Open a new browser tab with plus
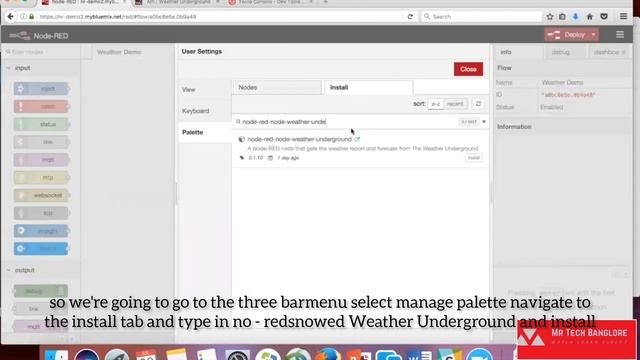The image size is (640, 360). click(325, 2)
